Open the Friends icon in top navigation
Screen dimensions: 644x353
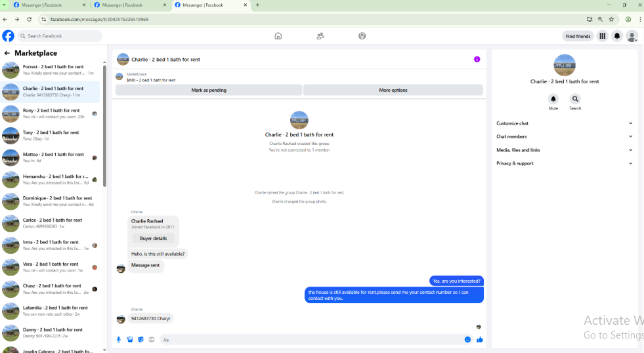tap(320, 36)
